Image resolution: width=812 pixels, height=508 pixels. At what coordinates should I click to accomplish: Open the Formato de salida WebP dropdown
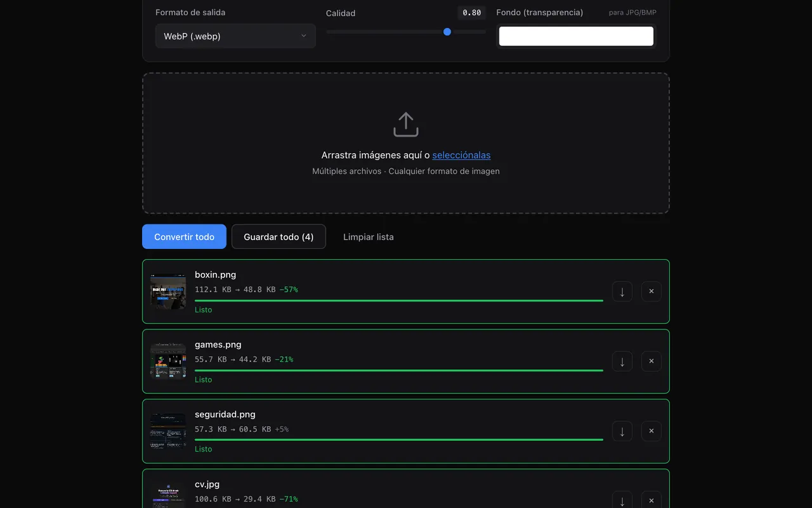pyautogui.click(x=235, y=36)
